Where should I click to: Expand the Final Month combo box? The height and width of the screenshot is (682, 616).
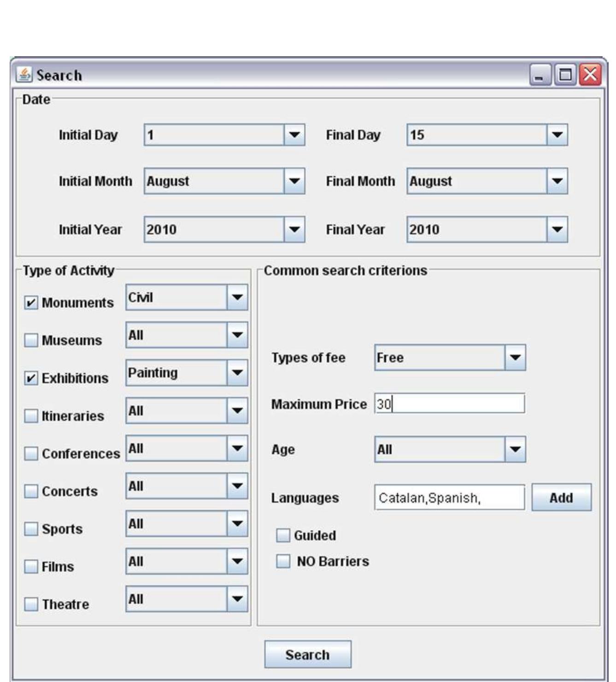point(557,181)
